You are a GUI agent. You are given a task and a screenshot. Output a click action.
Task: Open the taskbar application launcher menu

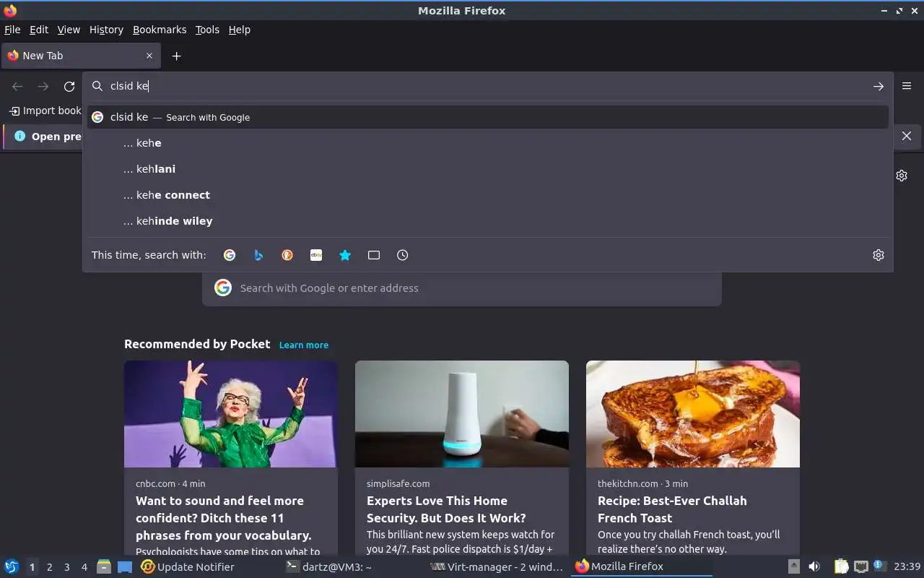click(11, 566)
